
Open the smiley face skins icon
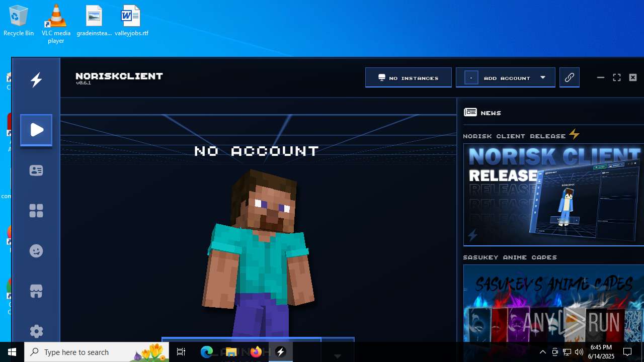(x=36, y=251)
